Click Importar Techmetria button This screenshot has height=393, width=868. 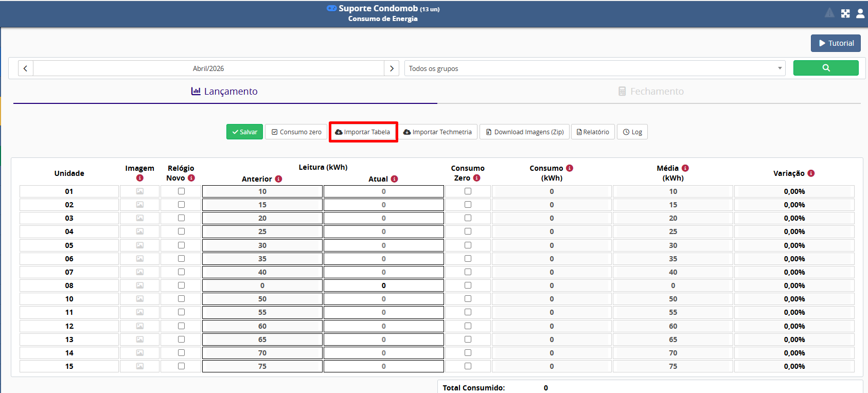click(x=438, y=132)
